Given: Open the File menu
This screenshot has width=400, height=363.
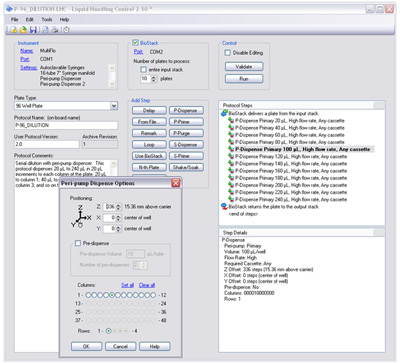Looking at the screenshot, I should pyautogui.click(x=15, y=19).
